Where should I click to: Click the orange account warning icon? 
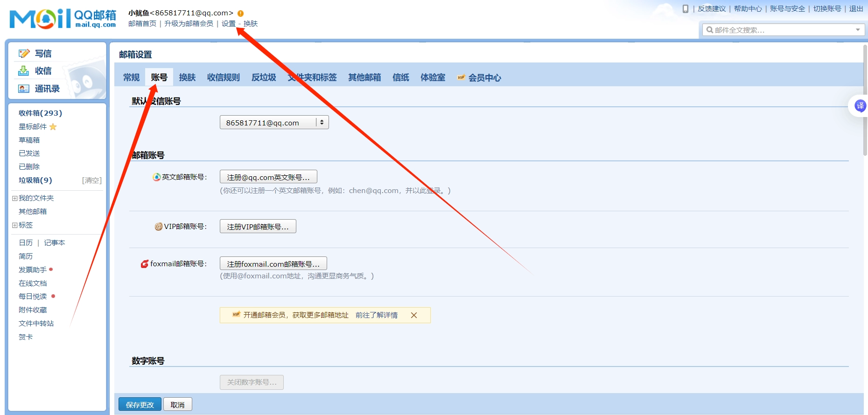tap(240, 14)
